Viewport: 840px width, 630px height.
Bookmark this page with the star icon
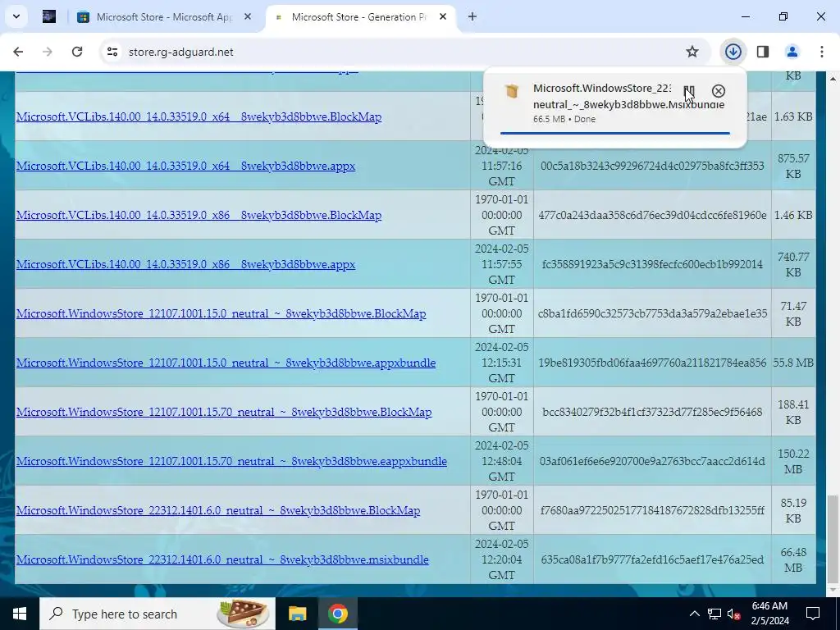click(x=692, y=52)
